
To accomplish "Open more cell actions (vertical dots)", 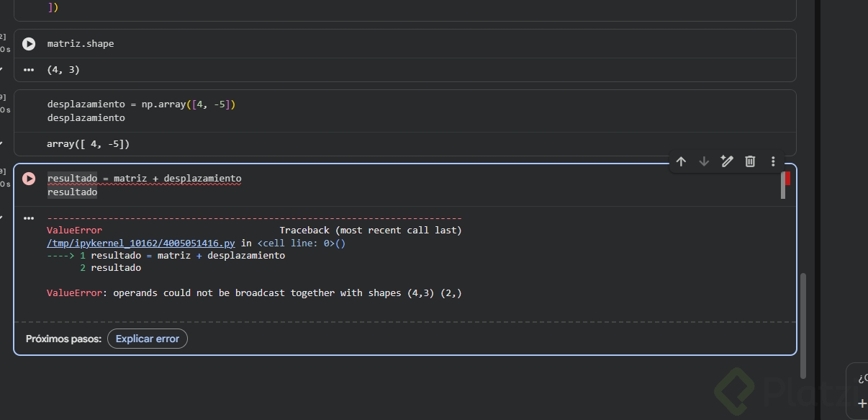I will (x=773, y=161).
